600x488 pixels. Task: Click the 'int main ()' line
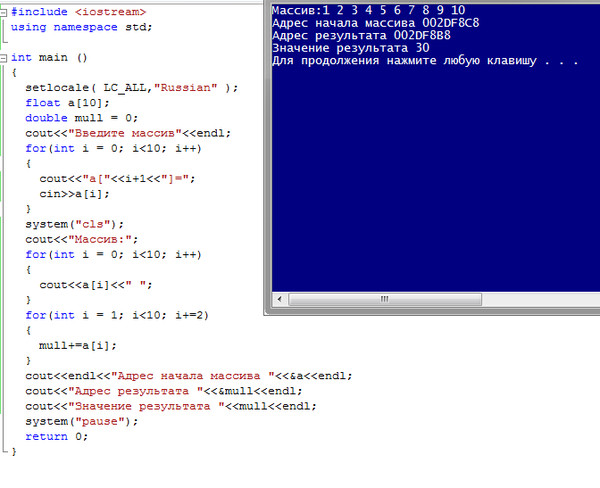click(49, 58)
